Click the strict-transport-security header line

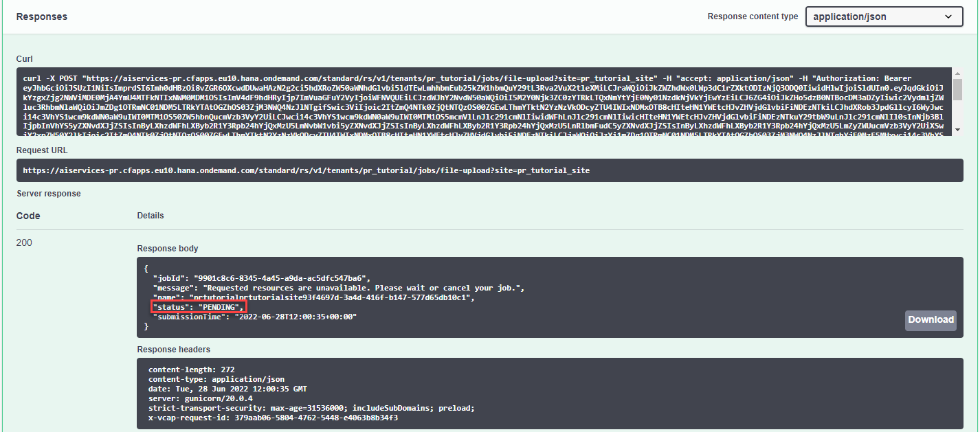click(311, 408)
